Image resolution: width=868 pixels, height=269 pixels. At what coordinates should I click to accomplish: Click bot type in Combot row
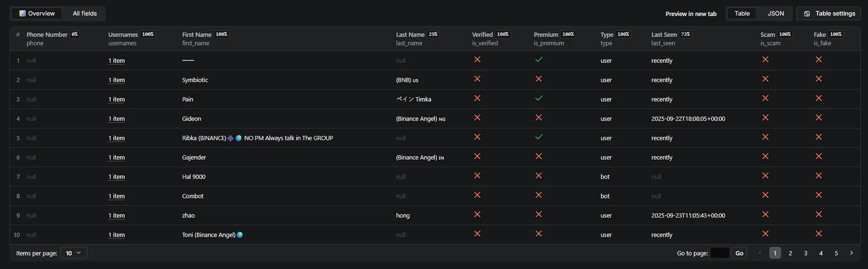tap(605, 196)
